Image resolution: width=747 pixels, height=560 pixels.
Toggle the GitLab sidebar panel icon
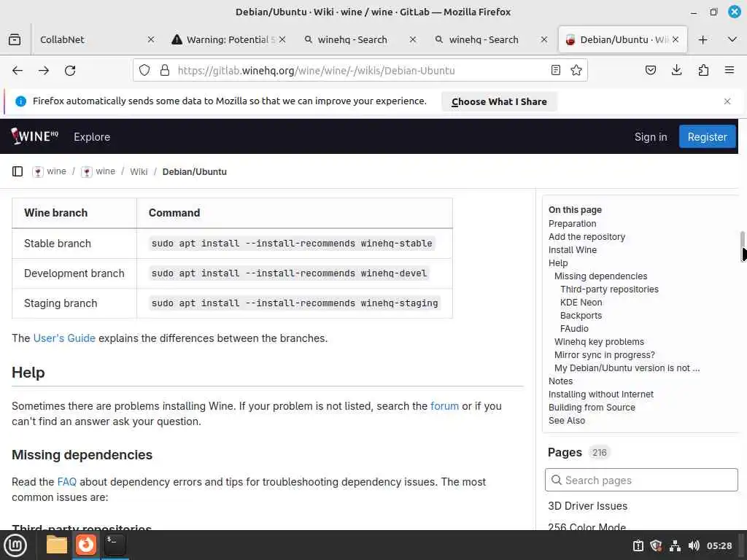coord(18,171)
